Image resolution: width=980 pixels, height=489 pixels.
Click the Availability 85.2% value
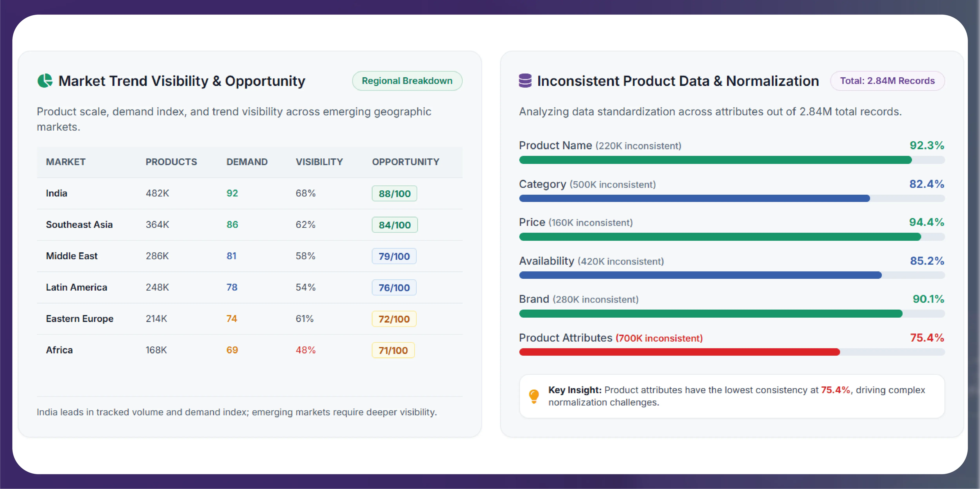click(927, 261)
